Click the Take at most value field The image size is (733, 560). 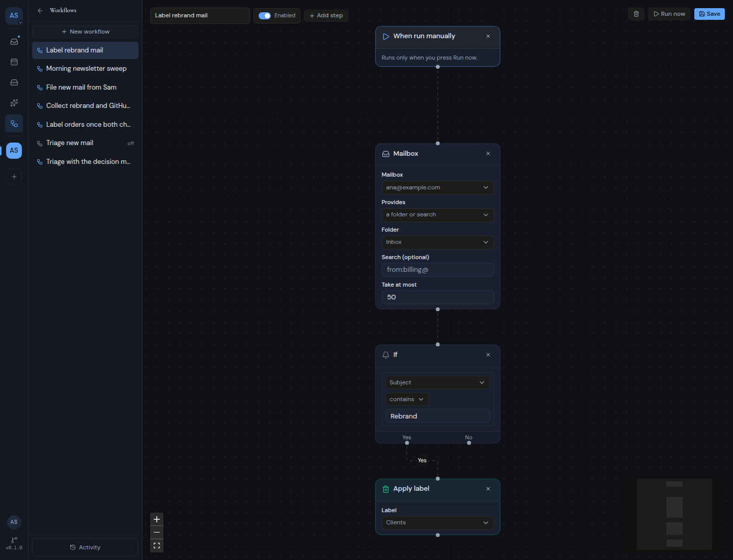point(438,297)
